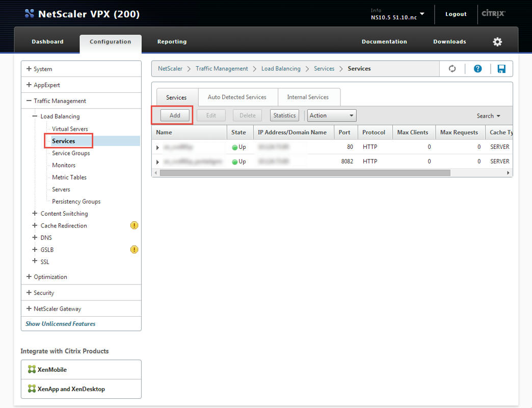Switch to the Auto Detected Services tab
Image resolution: width=532 pixels, height=408 pixels.
(x=237, y=97)
